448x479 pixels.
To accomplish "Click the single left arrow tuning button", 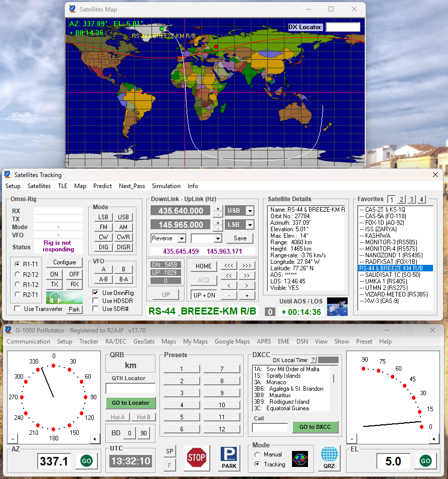I will coord(229,285).
